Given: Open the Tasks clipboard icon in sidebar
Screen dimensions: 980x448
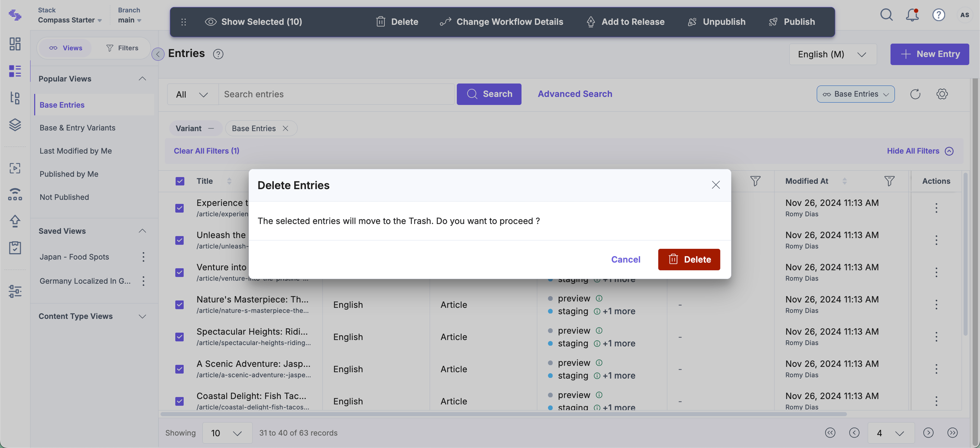Looking at the screenshot, I should tap(15, 248).
